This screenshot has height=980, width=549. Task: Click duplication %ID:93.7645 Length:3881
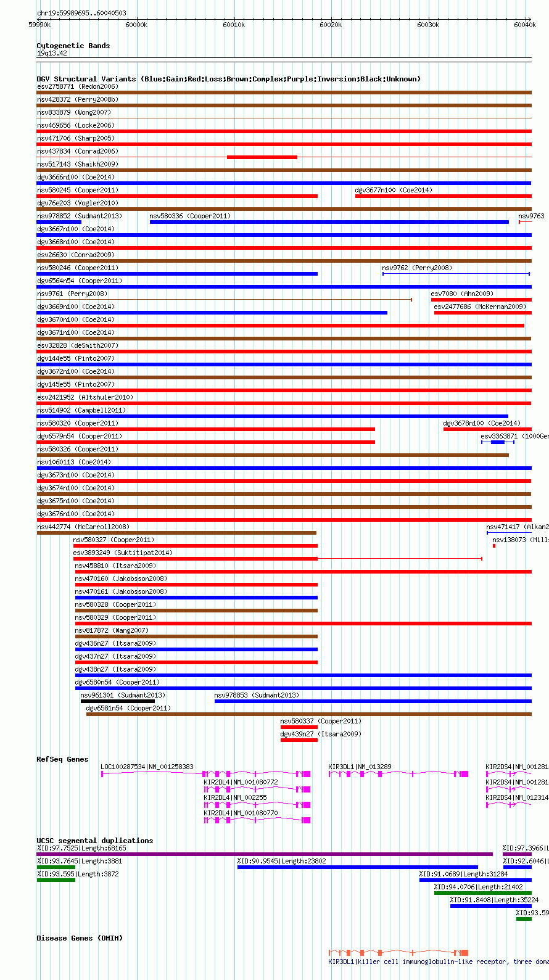[56, 867]
